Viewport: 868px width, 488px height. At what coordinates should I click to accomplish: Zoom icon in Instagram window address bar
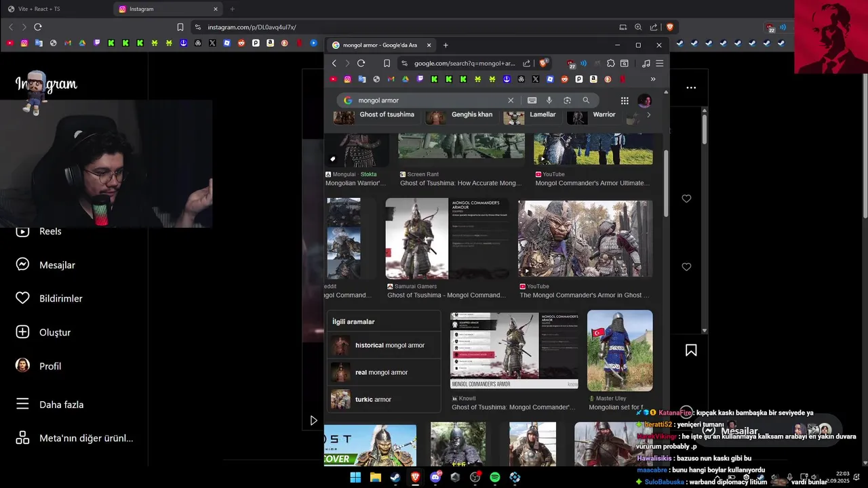point(638,27)
